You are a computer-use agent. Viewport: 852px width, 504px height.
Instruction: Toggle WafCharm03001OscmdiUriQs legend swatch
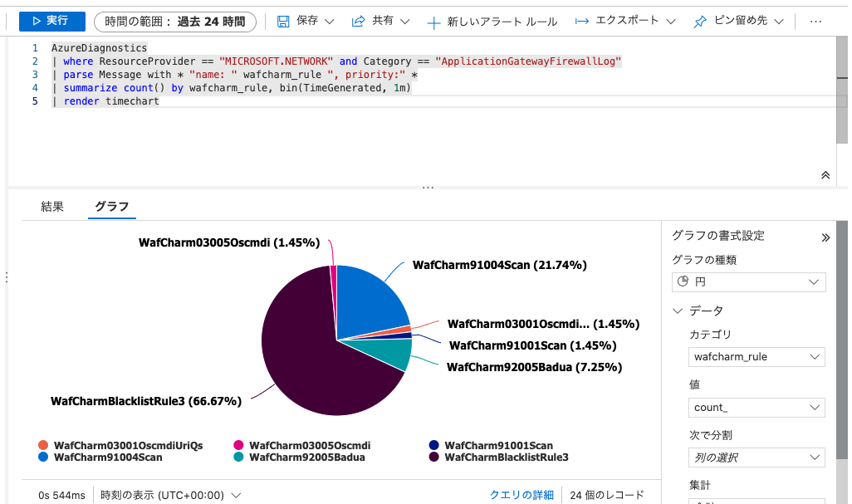tap(43, 445)
